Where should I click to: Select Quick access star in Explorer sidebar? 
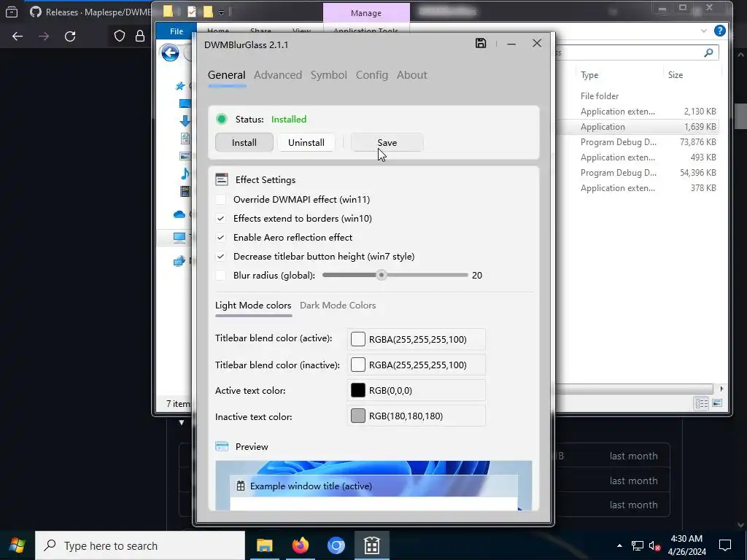tap(180, 86)
